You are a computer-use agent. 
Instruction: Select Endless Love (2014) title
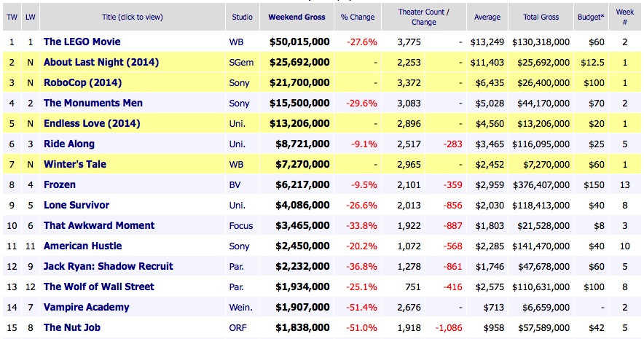pos(92,124)
